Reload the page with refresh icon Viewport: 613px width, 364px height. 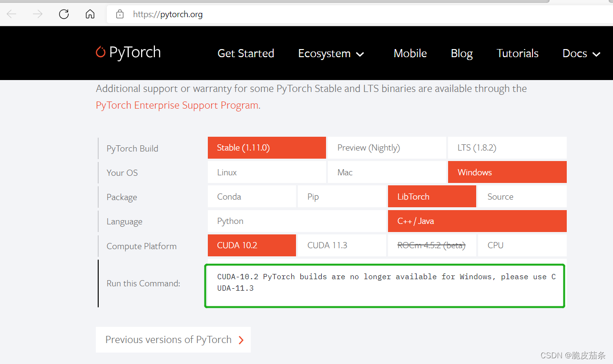pyautogui.click(x=64, y=14)
